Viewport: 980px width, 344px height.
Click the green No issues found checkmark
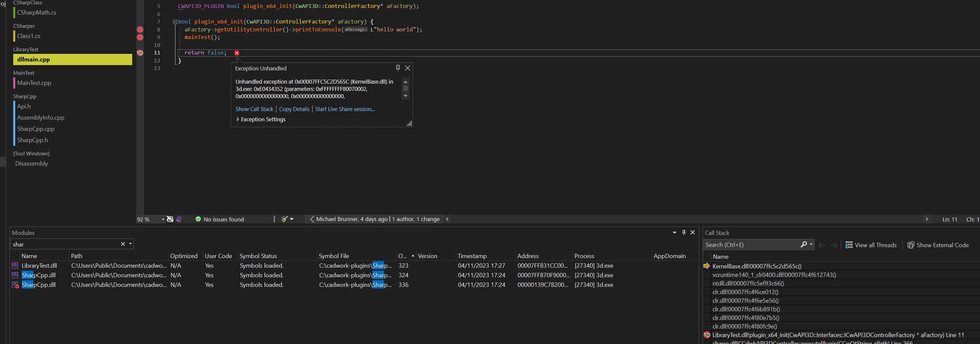pos(198,219)
